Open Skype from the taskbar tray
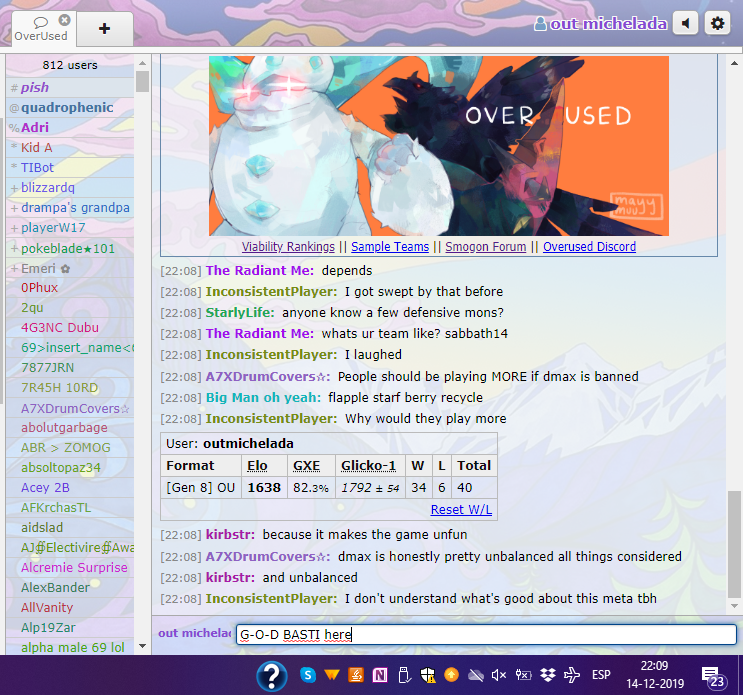Viewport: 743px width, 695px height. (308, 675)
